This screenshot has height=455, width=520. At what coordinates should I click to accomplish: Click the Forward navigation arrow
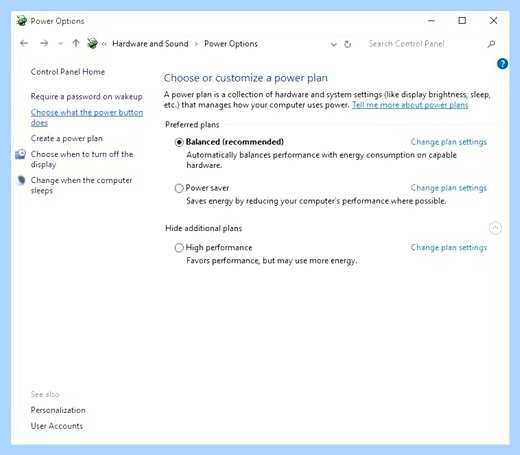click(44, 43)
